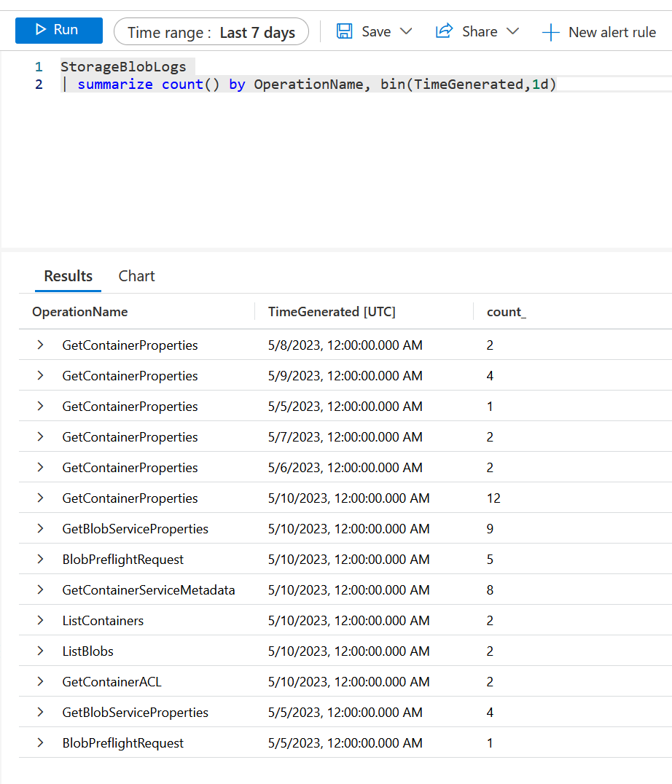
Task: Click the Share arrow icon
Action: click(444, 31)
